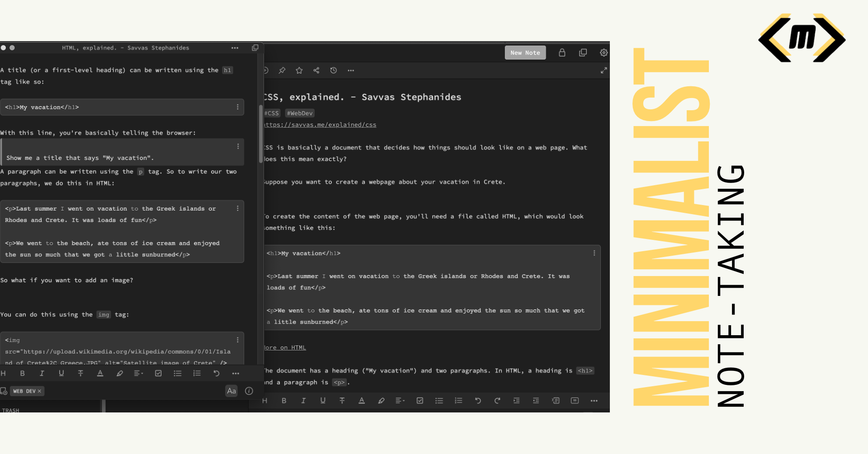Toggle bold in the right editor toolbar
Image resolution: width=868 pixels, height=454 pixels.
[x=284, y=401]
